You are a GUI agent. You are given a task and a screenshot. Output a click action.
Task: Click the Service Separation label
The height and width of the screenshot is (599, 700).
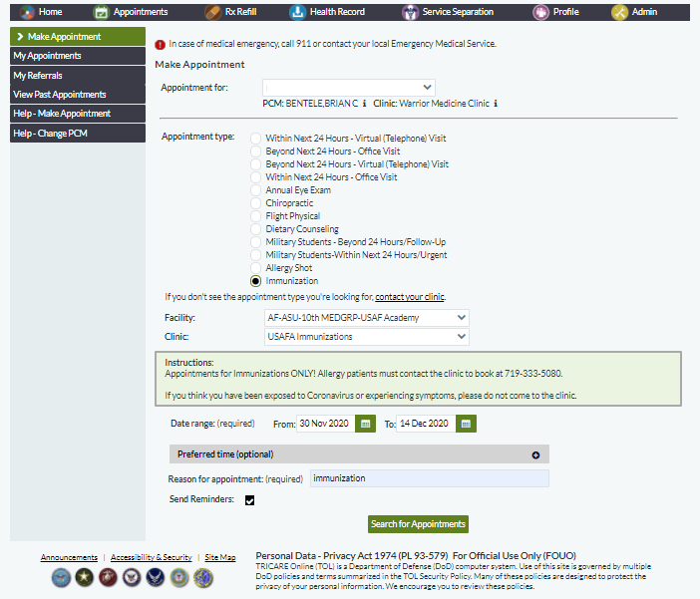[458, 12]
